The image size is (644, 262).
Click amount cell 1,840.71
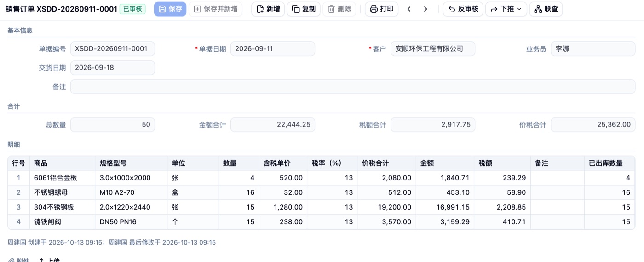[x=445, y=178]
